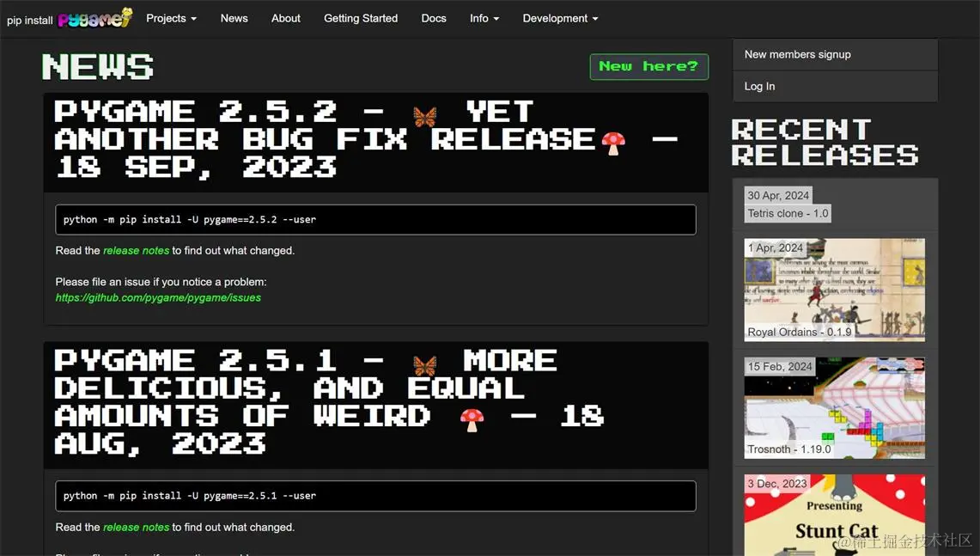Click the '3 Dec, 2023' date label

tap(777, 484)
